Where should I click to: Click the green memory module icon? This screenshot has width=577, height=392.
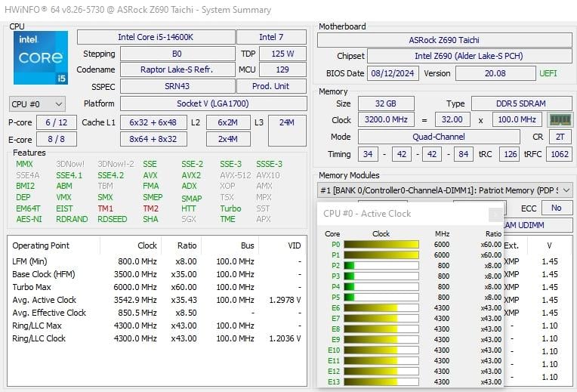click(x=560, y=119)
